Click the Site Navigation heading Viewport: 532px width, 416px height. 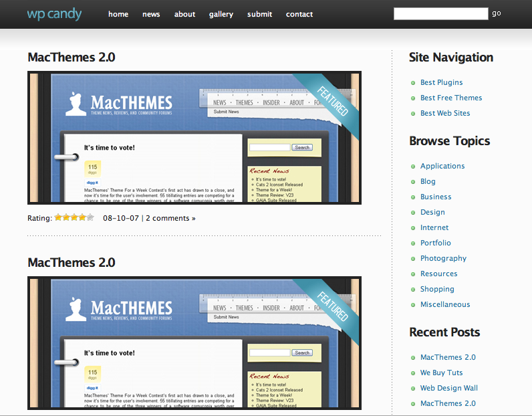[451, 58]
